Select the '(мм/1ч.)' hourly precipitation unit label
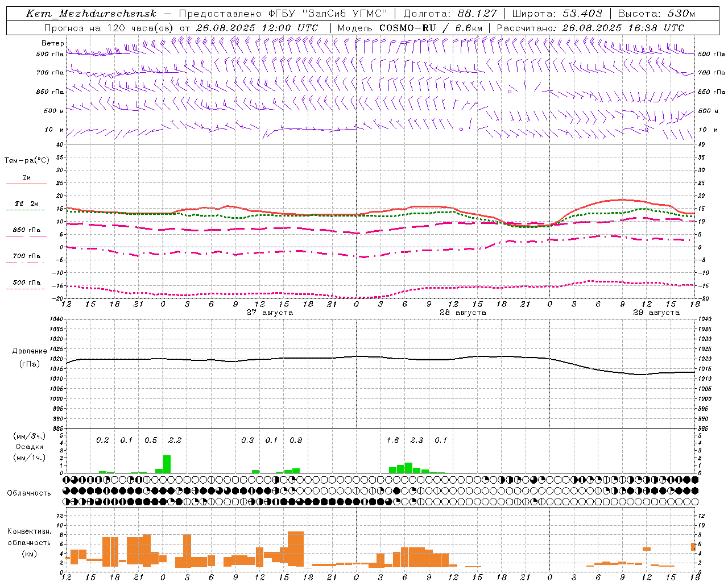This screenshot has width=728, height=582. point(30,458)
